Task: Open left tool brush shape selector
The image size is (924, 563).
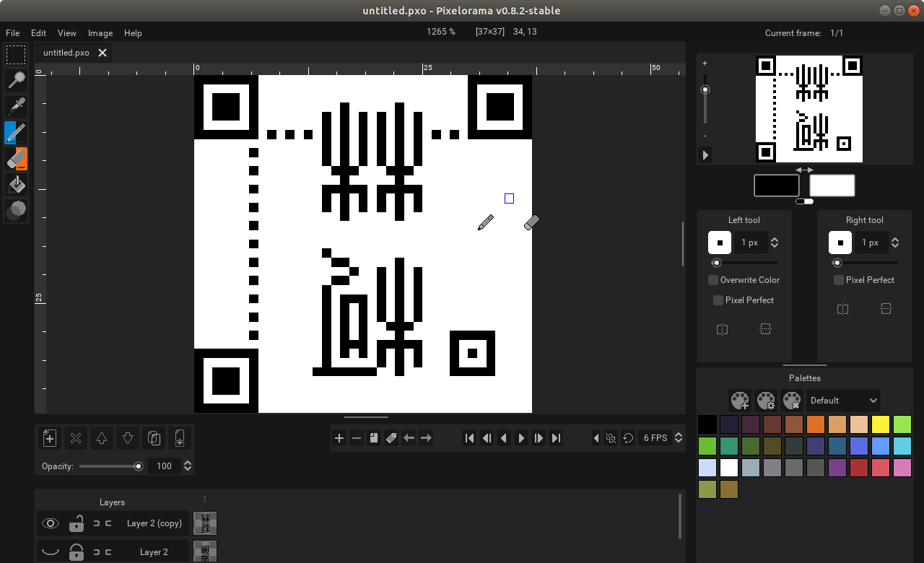Action: (720, 243)
